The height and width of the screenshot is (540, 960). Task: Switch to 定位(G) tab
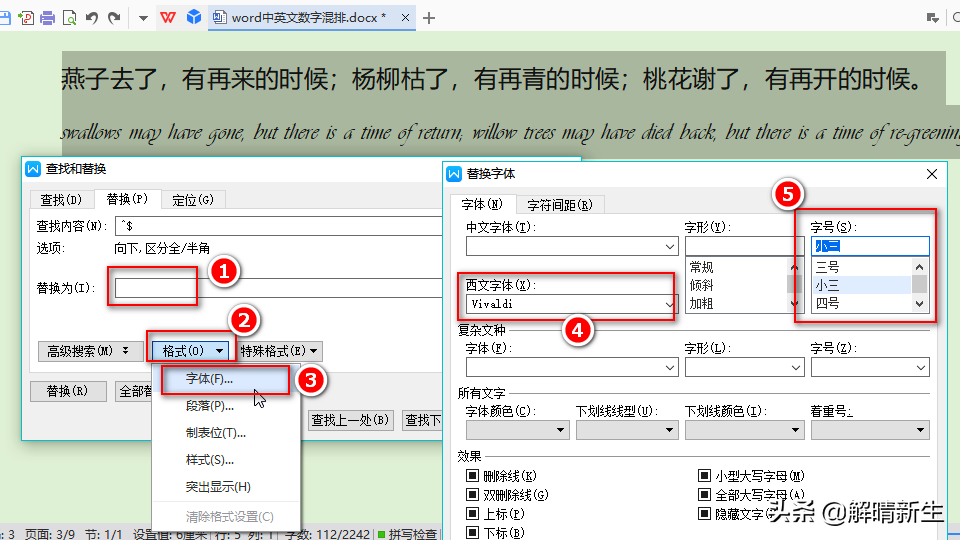tap(193, 200)
